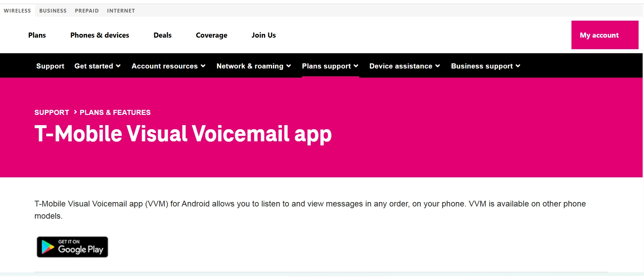This screenshot has height=278, width=644.
Task: Open the Get it on Google Play badge
Action: tap(72, 247)
